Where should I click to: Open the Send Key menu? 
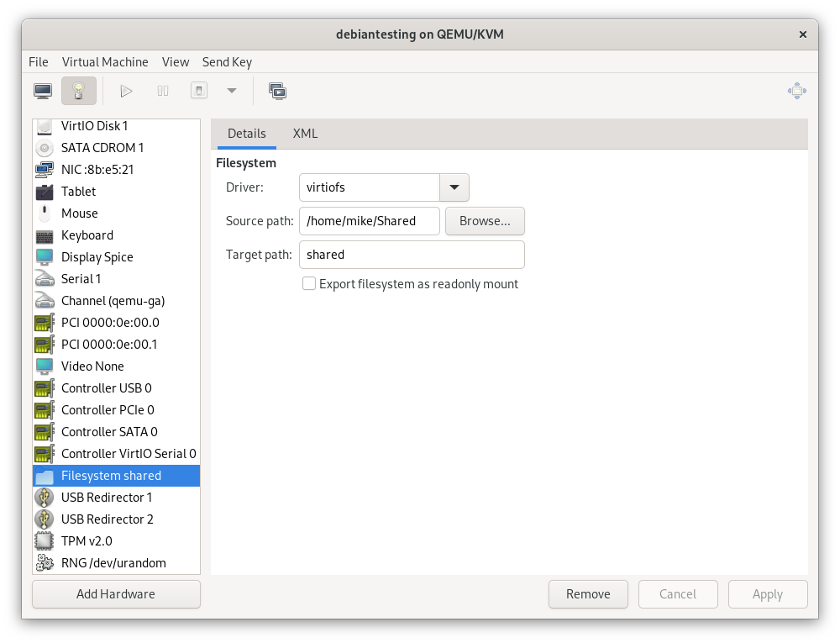click(227, 62)
